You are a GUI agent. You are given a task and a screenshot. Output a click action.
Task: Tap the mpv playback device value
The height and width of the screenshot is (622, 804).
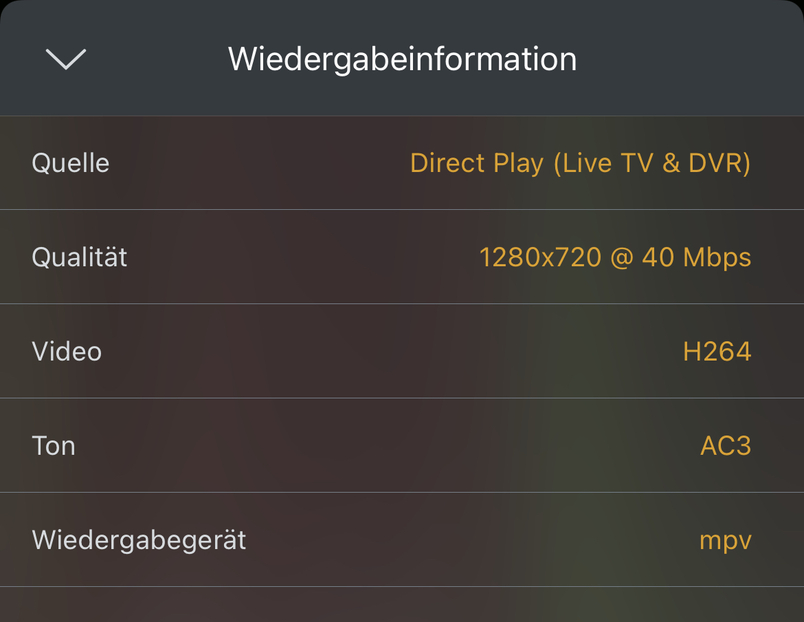tap(725, 542)
